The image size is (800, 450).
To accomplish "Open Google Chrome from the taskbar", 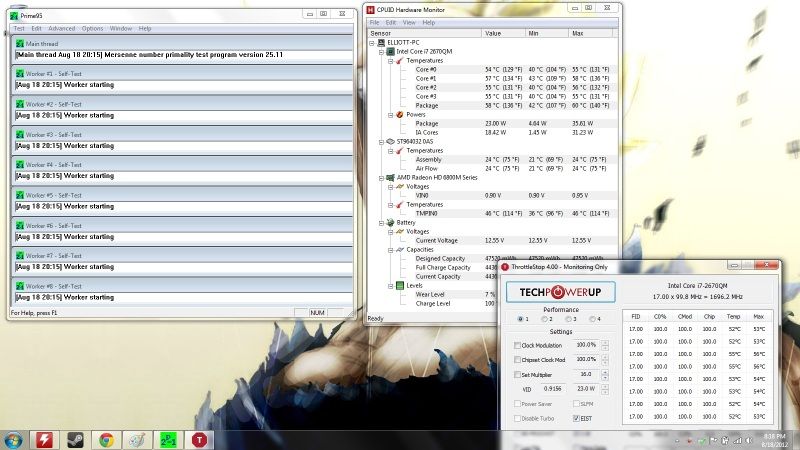I will [x=107, y=440].
